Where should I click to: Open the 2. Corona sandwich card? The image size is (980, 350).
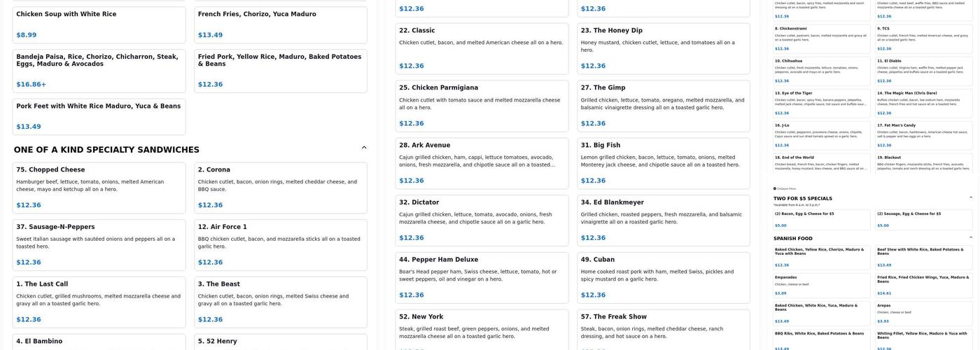280,188
